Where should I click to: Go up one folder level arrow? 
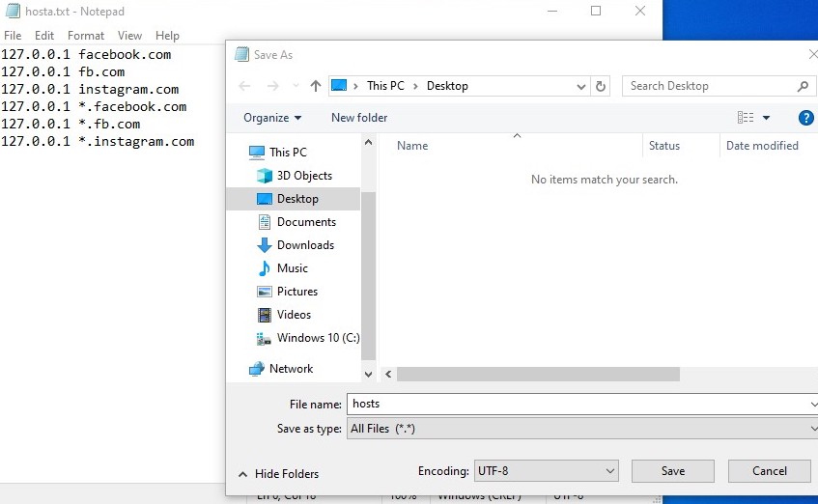point(316,86)
